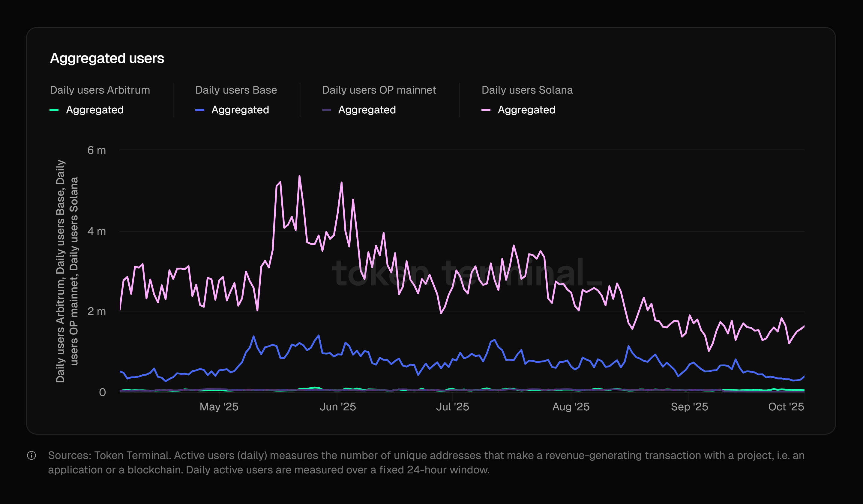Toggle the Base Aggregated legend entry
This screenshot has width=863, height=504.
click(240, 110)
